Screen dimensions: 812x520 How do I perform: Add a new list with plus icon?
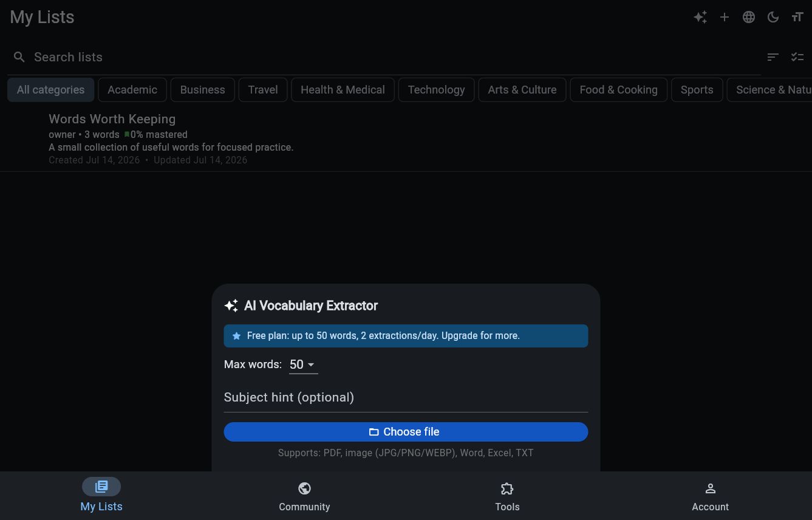tap(725, 17)
